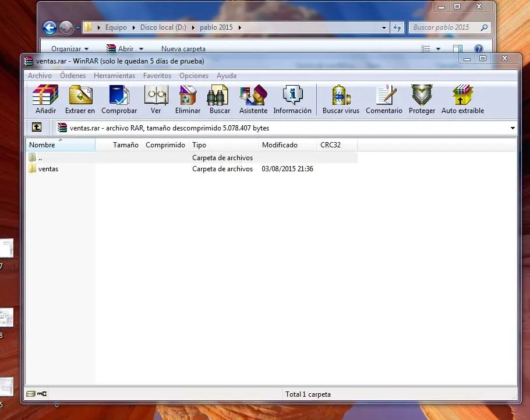Open the Órdenes menu
The image size is (530, 420).
(73, 76)
